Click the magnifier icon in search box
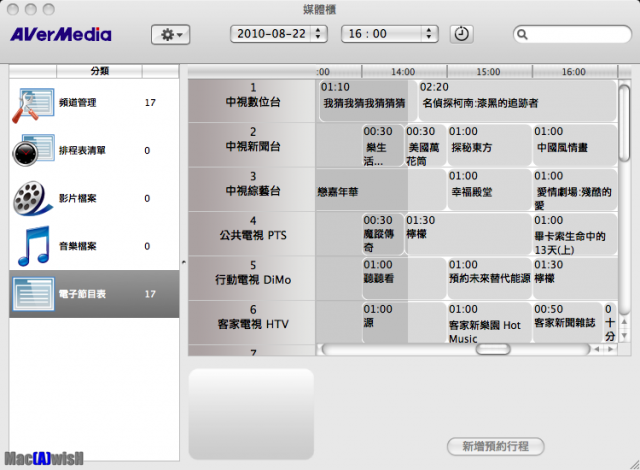This screenshot has height=470, width=640. click(x=522, y=34)
